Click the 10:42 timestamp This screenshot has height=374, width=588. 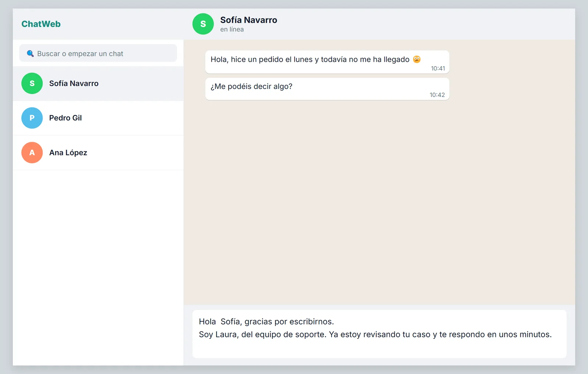437,95
